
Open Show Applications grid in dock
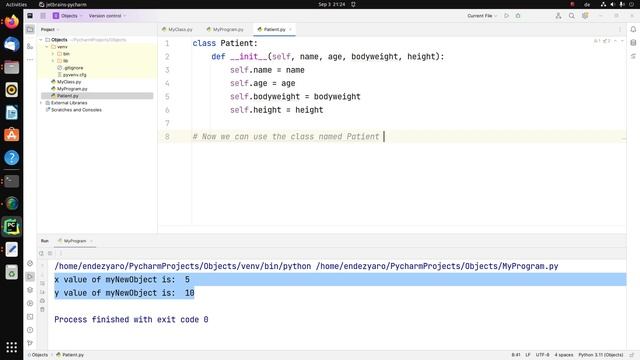(11, 347)
